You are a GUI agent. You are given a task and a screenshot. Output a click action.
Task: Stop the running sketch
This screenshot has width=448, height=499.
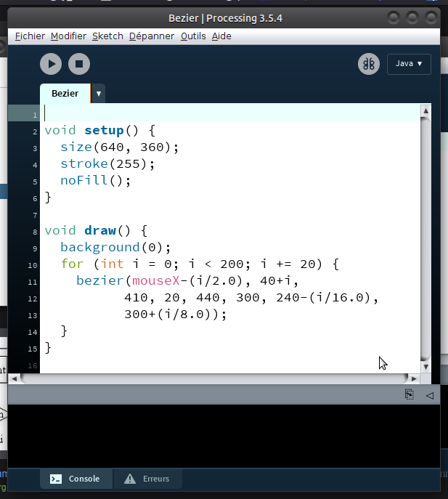click(x=79, y=64)
